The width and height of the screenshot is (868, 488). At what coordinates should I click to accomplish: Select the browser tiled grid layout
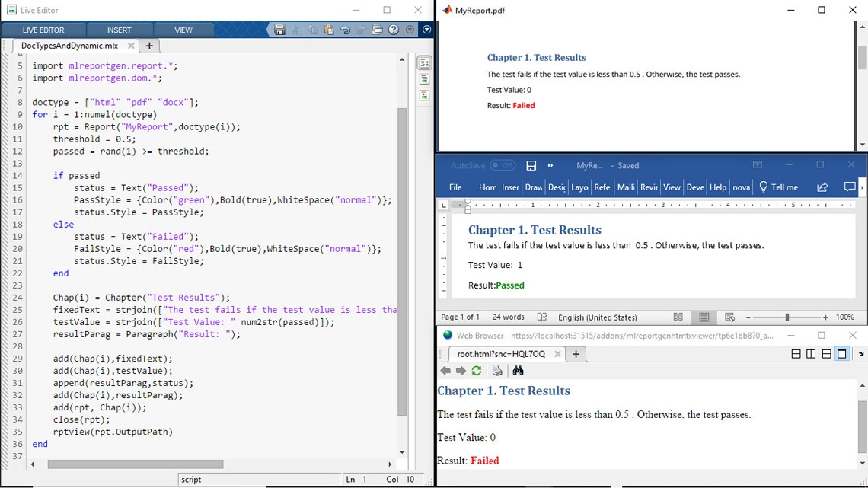pos(796,354)
